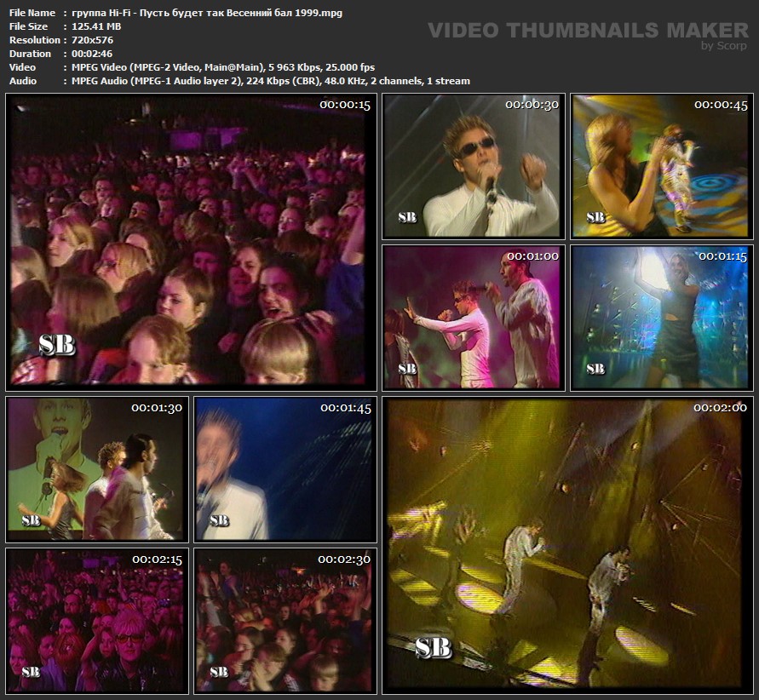759x700 pixels.
Task: Click the 00:01:00 pink stage thumbnail
Action: pyautogui.click(x=471, y=317)
